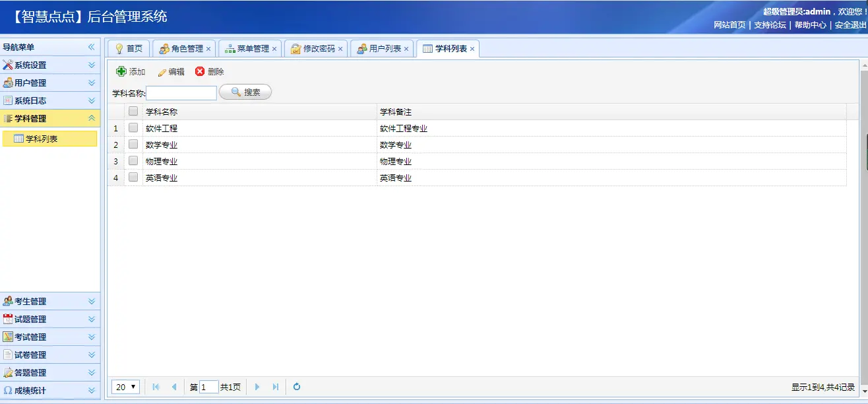Viewport: 868px width, 404px height.
Task: Click the 软件工程专业 remark cell
Action: pos(611,128)
